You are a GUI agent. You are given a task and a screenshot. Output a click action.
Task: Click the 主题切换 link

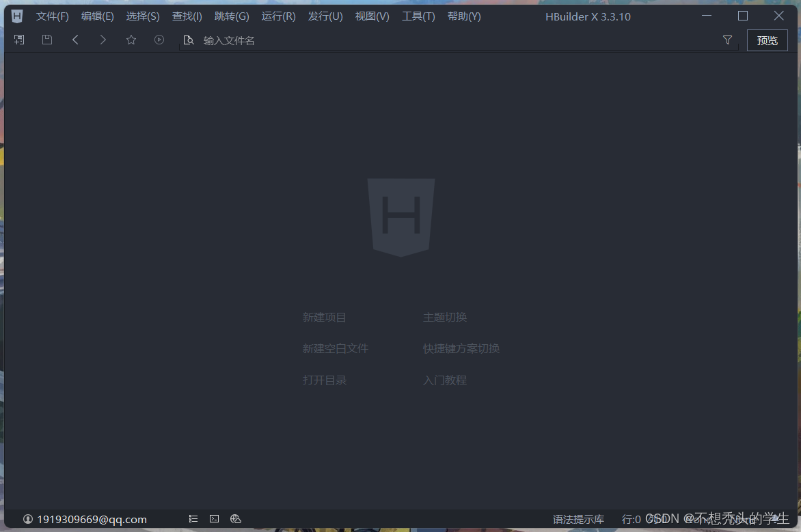[x=445, y=317]
